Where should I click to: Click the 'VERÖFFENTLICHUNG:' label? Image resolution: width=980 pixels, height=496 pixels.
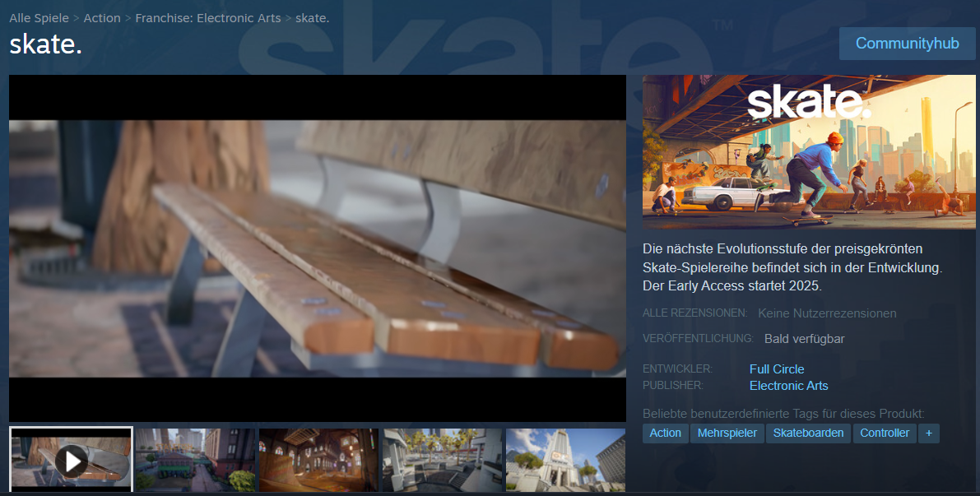coord(698,339)
